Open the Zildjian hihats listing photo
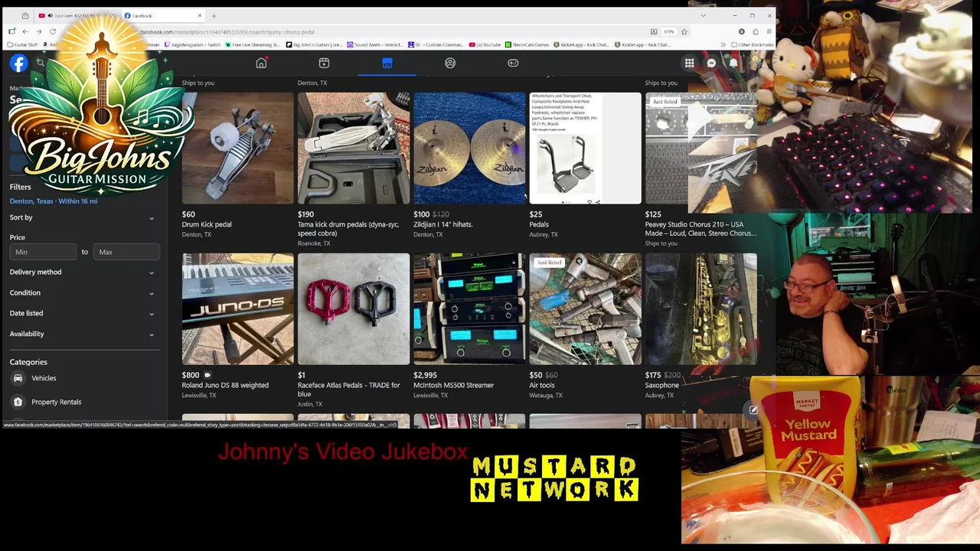Viewport: 980px width, 551px height. pyautogui.click(x=469, y=148)
